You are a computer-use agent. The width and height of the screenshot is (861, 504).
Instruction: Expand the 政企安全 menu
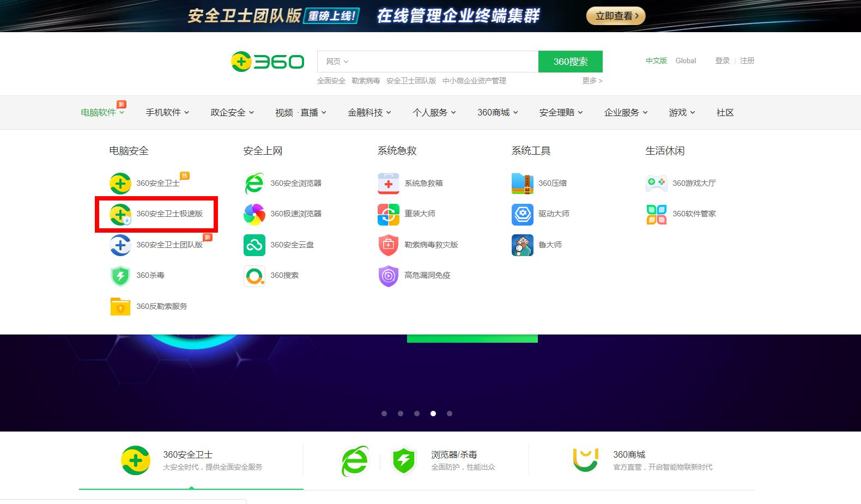pyautogui.click(x=232, y=112)
